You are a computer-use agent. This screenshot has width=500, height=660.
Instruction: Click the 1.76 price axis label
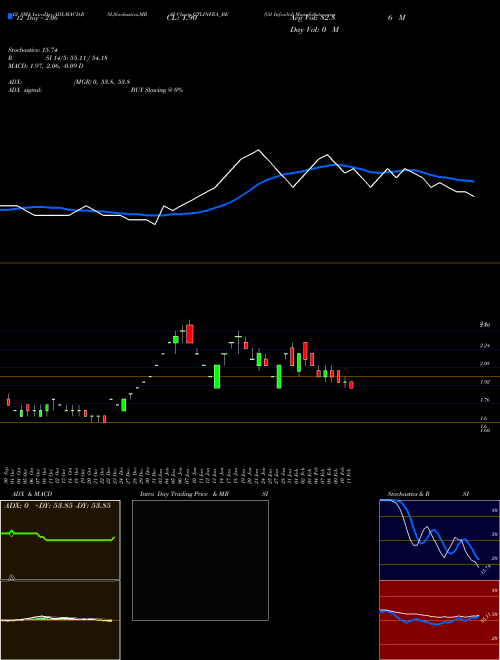click(484, 400)
